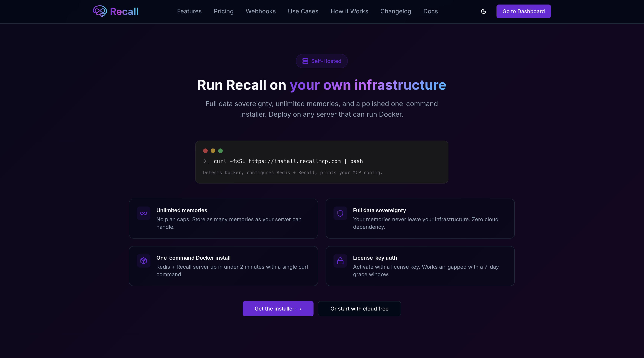Toggle dark mode with the moon icon

(x=483, y=11)
